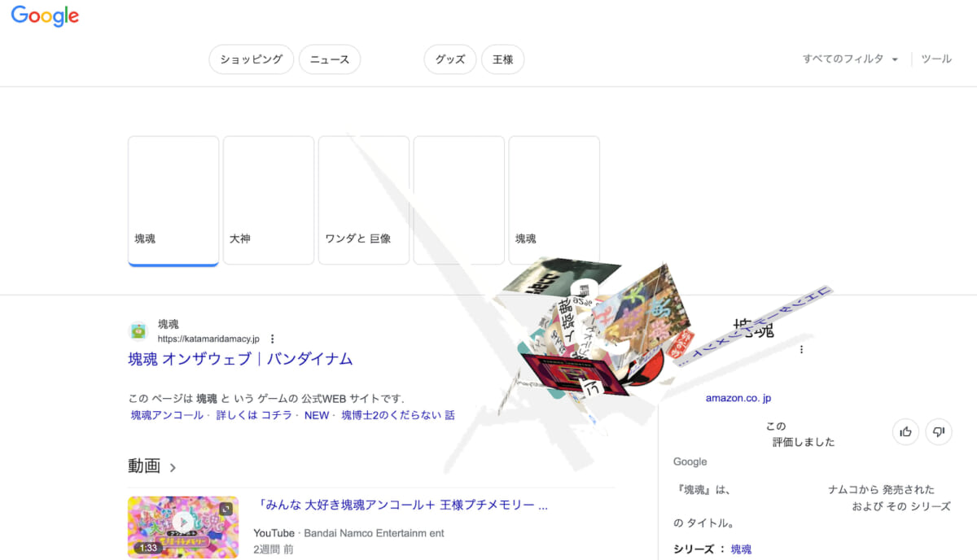Click the thumbs down rating icon
977x560 pixels.
pyautogui.click(x=939, y=432)
